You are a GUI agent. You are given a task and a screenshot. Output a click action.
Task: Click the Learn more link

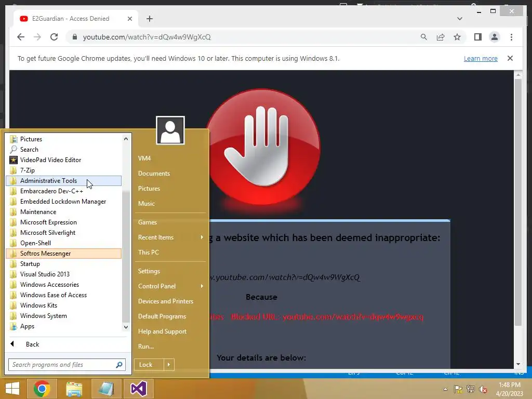point(481,58)
